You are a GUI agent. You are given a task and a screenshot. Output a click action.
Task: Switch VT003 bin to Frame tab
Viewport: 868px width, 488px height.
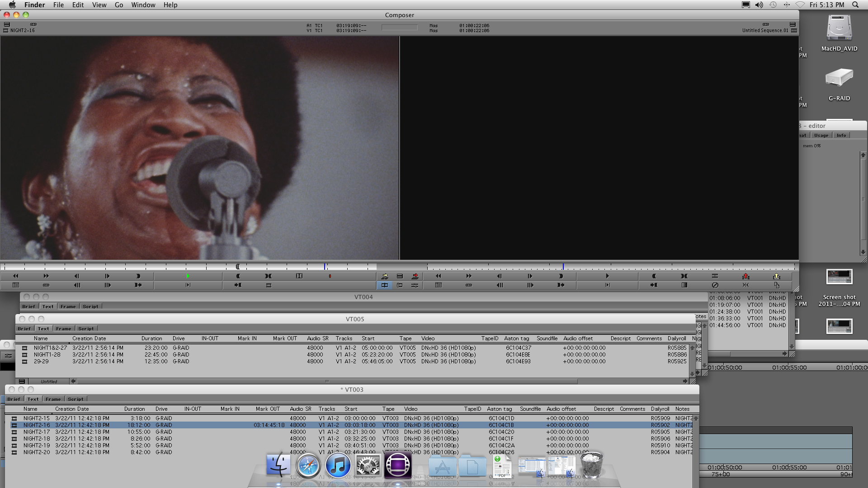click(x=53, y=399)
